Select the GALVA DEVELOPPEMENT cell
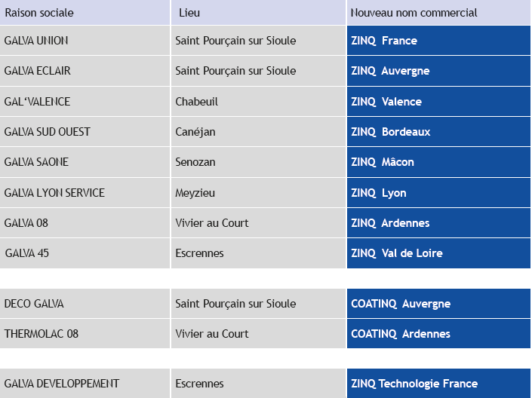The height and width of the screenshot is (398, 532). (85, 384)
